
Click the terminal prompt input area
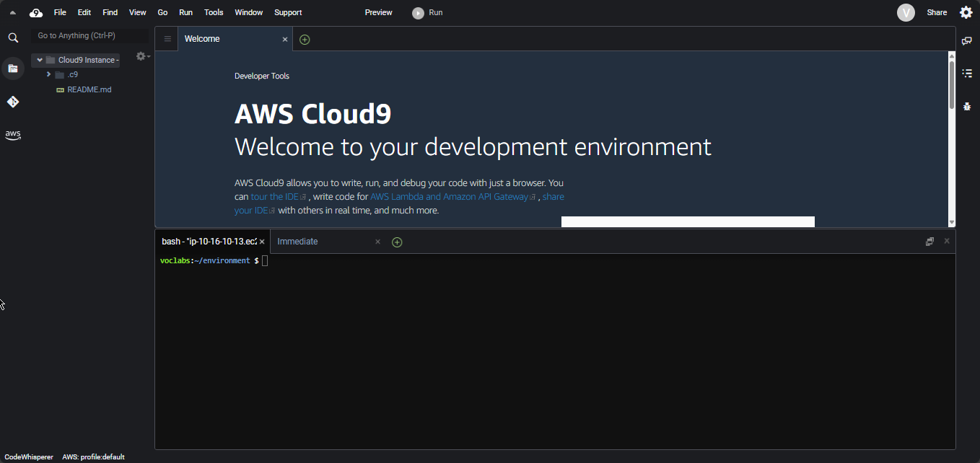coord(265,260)
